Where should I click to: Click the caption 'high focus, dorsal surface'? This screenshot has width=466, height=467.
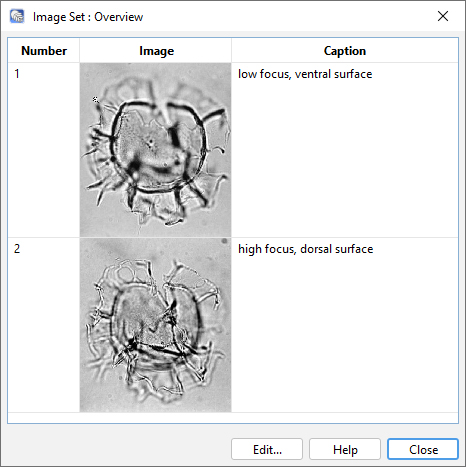coord(305,249)
